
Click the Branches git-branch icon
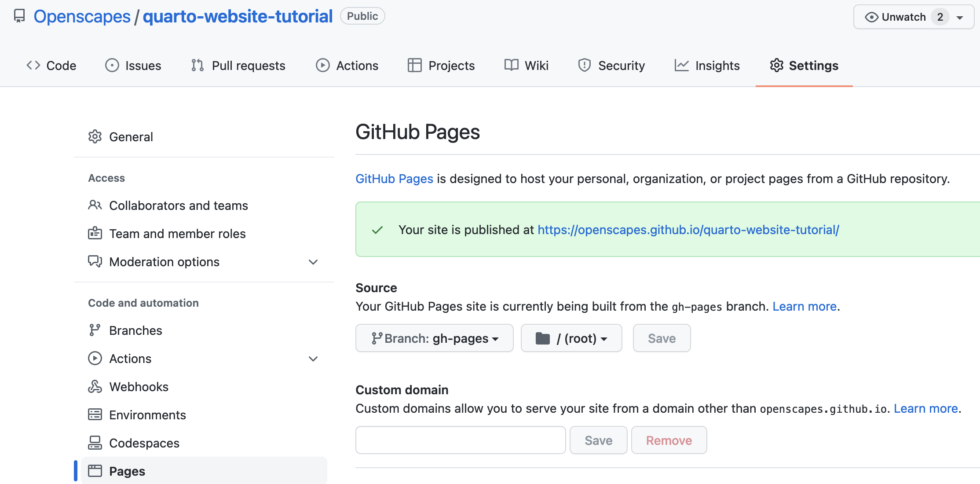(x=95, y=330)
